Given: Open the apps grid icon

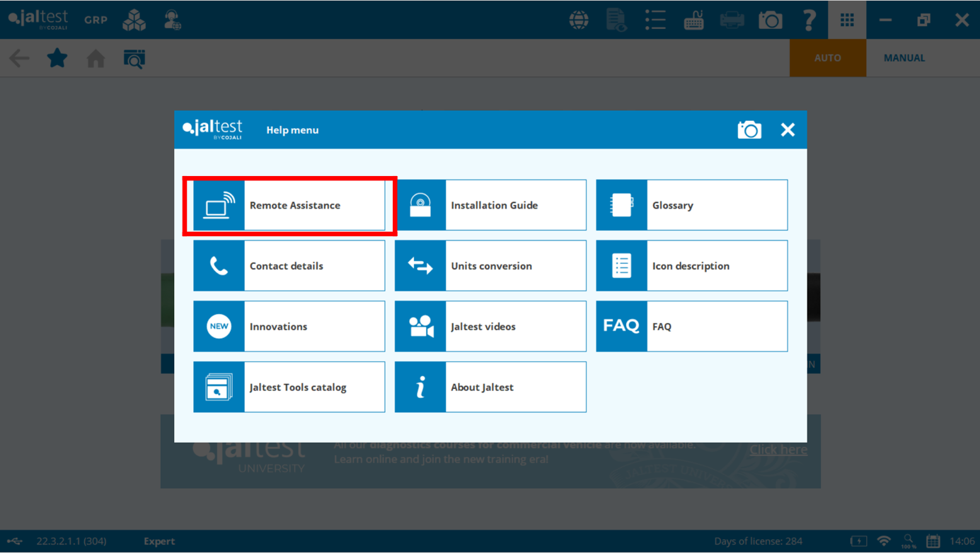Looking at the screenshot, I should pos(847,20).
